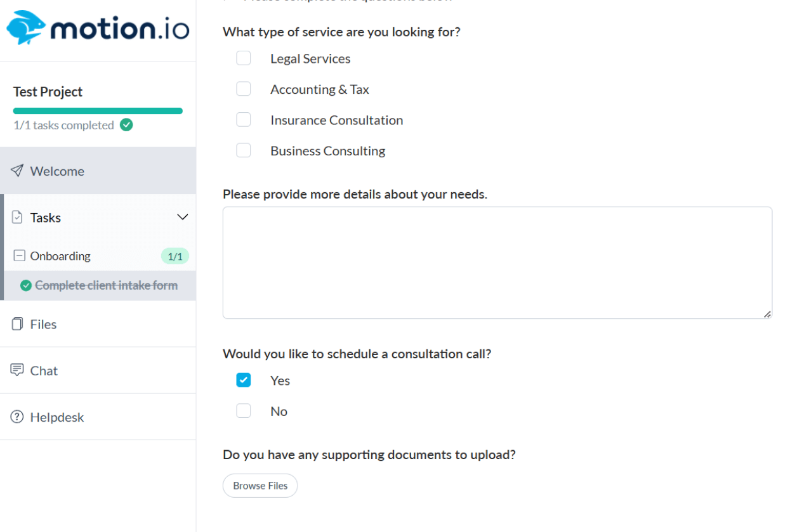The height and width of the screenshot is (532, 809).
Task: Collapse the Onboarding group minus box
Action: (20, 256)
